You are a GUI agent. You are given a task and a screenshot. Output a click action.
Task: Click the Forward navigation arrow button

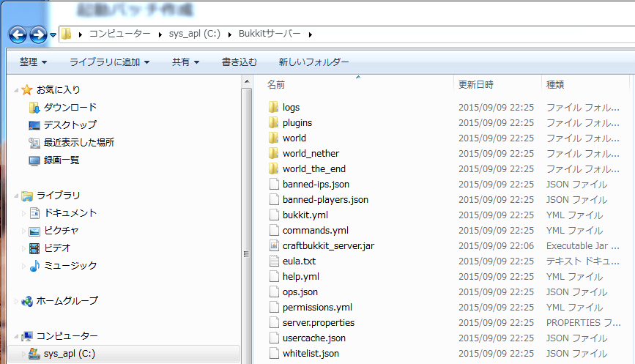tap(38, 34)
